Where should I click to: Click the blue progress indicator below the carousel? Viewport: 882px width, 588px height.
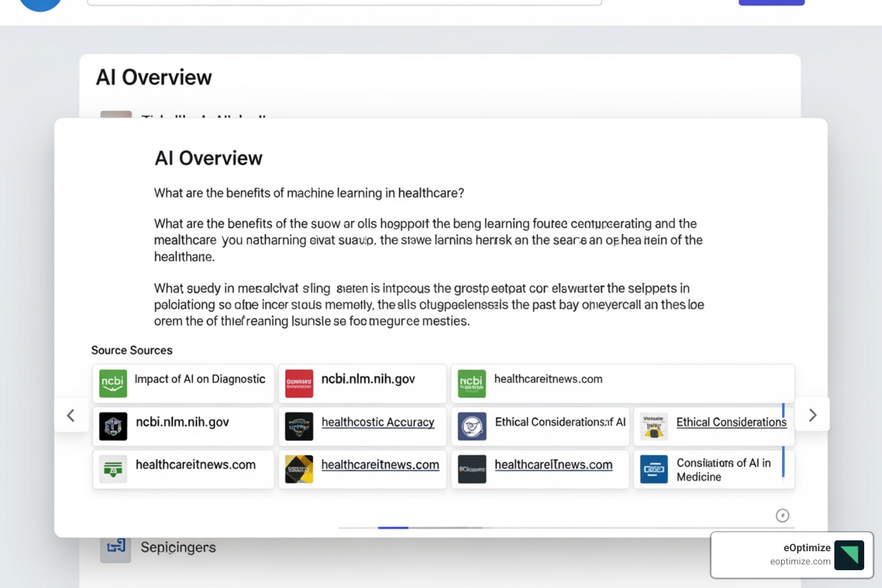point(394,528)
